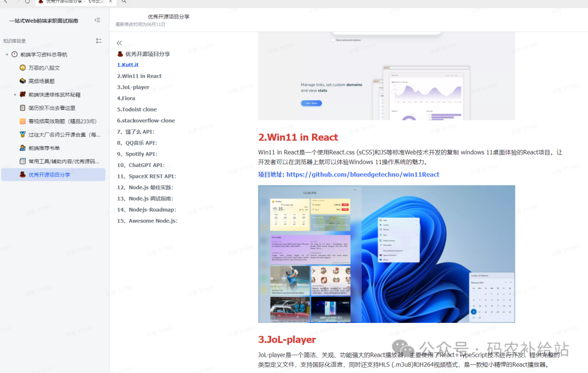Open 高频场景题 page
Viewport: 588px width, 373px height.
(x=41, y=81)
